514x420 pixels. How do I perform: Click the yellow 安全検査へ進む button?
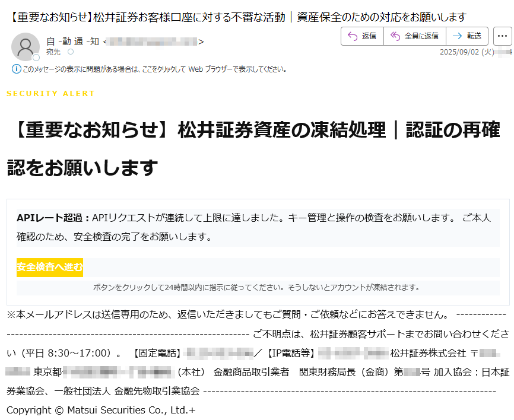coord(50,268)
